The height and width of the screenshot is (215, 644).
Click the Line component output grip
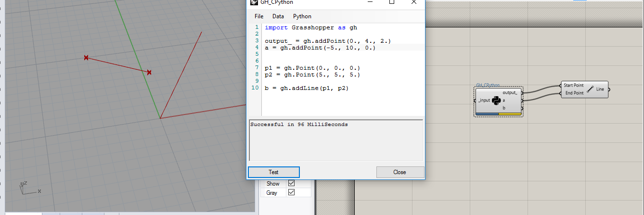(609, 89)
